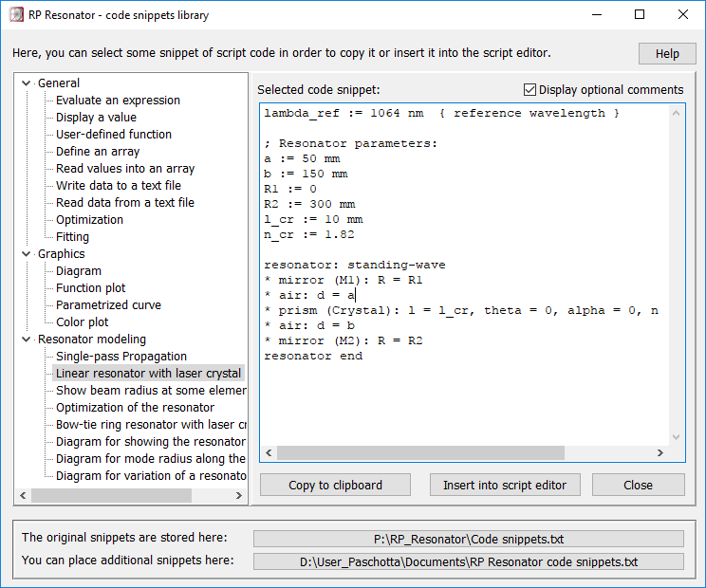Select 'Optimization of the resonator' snippet

tap(135, 408)
